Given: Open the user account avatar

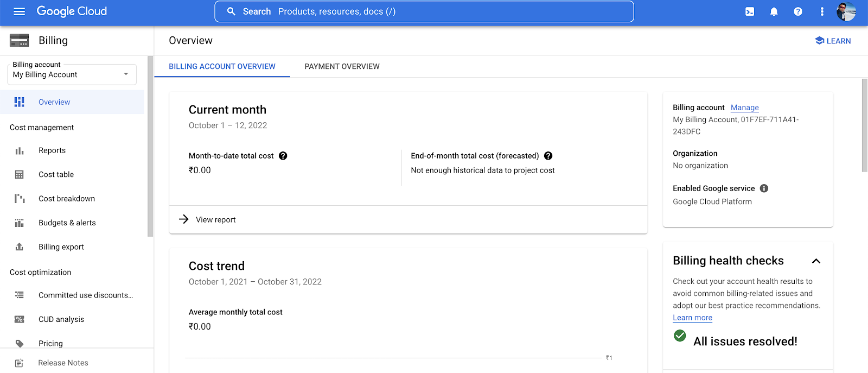Looking at the screenshot, I should click(846, 11).
